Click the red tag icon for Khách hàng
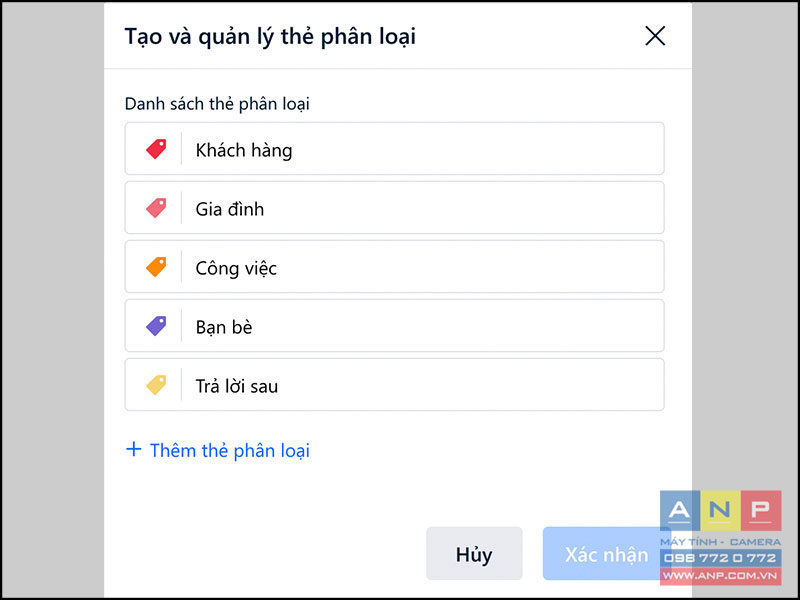This screenshot has height=600, width=800. coord(156,149)
